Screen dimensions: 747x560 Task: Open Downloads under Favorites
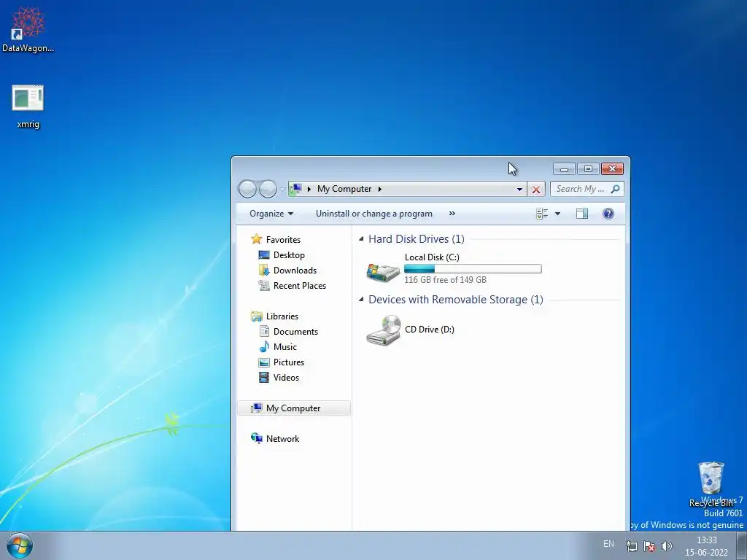[x=295, y=270]
